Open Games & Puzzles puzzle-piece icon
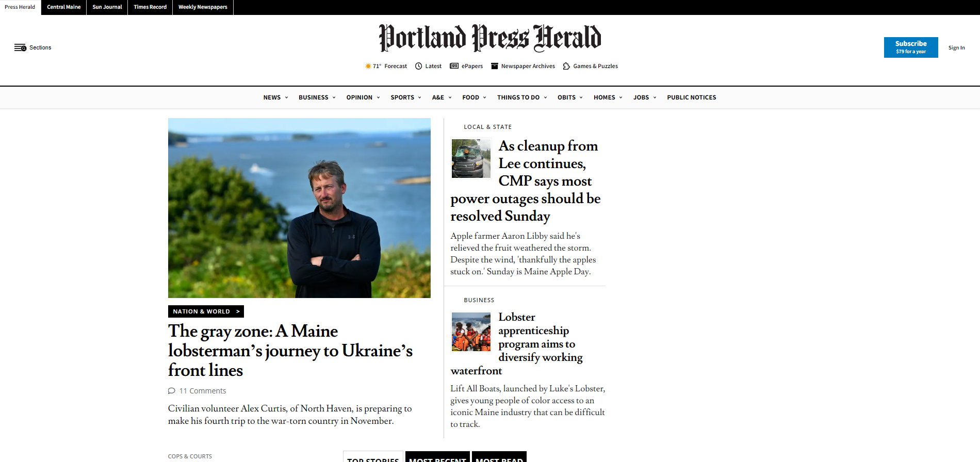This screenshot has width=980, height=462. point(566,66)
